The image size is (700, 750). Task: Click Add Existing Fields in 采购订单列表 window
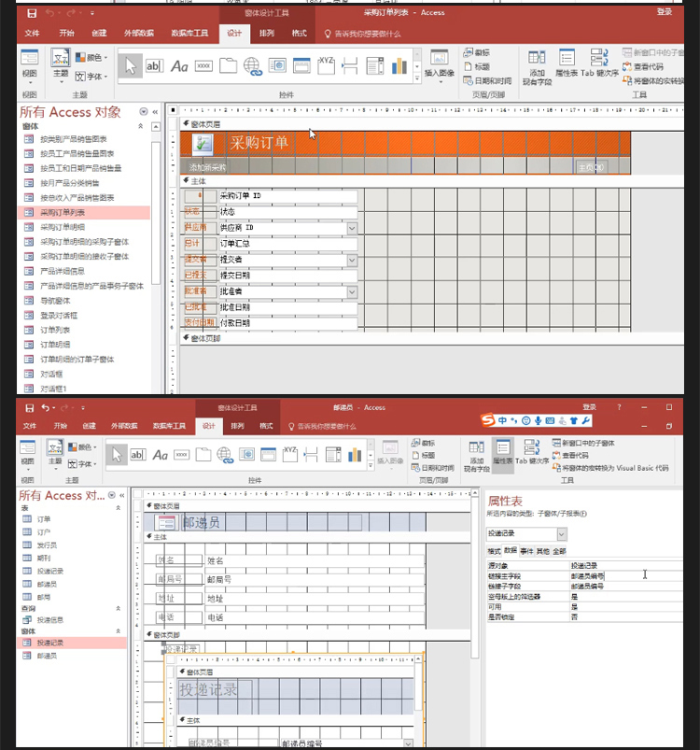pyautogui.click(x=537, y=67)
